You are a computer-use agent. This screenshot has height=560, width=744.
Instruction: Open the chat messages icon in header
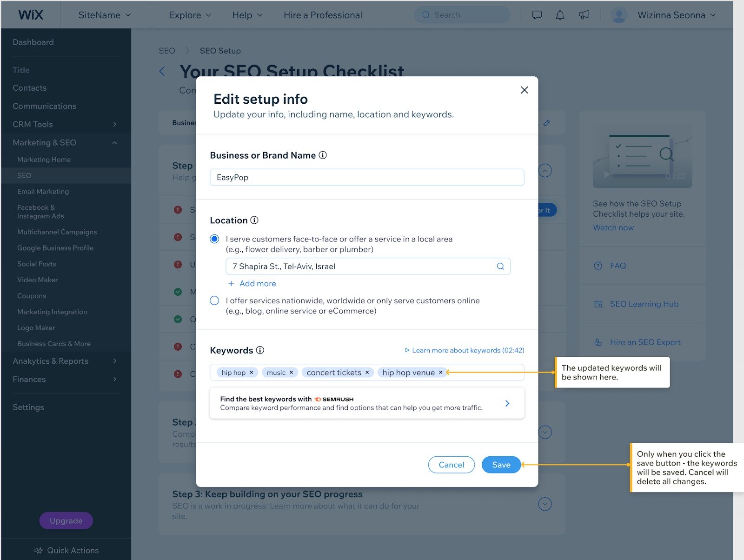pos(537,15)
